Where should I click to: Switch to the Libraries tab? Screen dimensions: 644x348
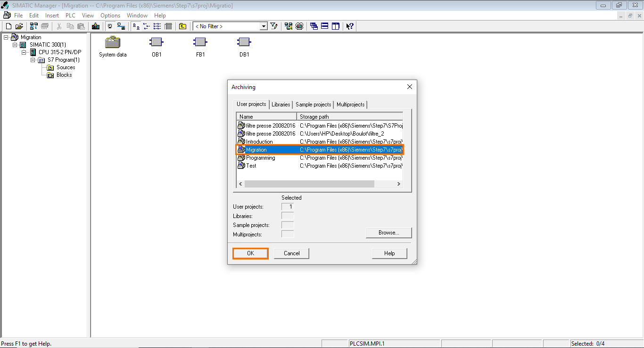point(281,104)
